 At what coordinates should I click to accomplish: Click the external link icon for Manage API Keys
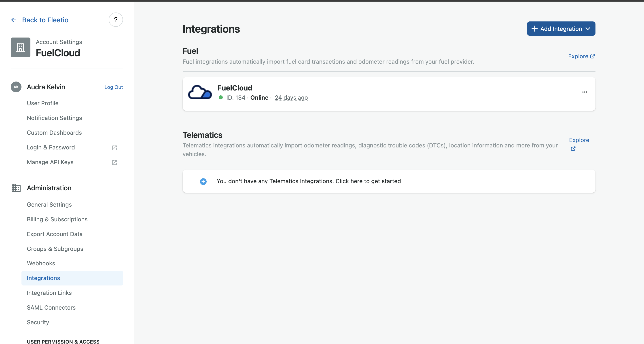click(114, 162)
